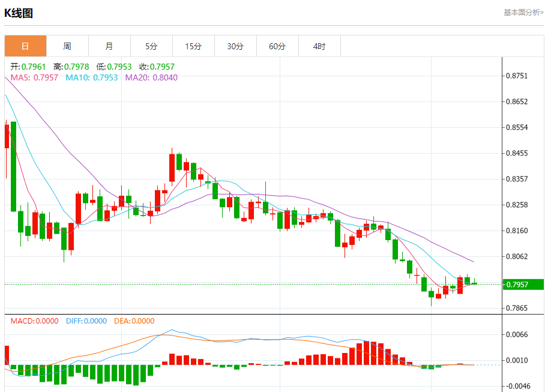Image resolution: width=548 pixels, height=392 pixels.
Task: Click the DIFF:0.0000 indicator label
Action: tap(86, 321)
